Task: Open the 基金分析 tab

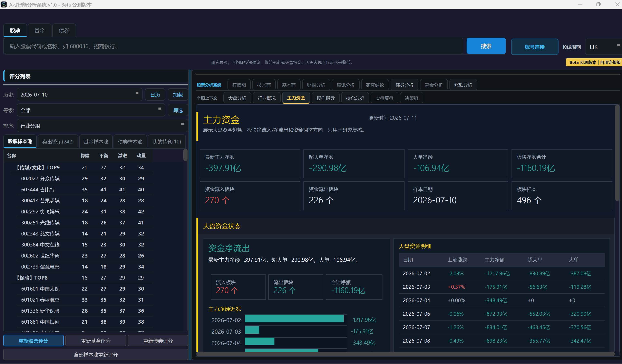Action: [434, 85]
